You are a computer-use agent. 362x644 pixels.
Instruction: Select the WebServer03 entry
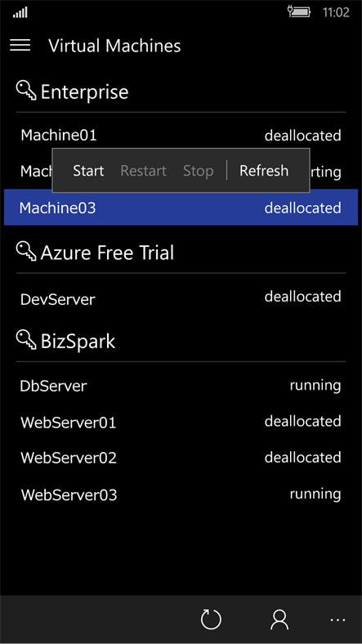coord(181,494)
